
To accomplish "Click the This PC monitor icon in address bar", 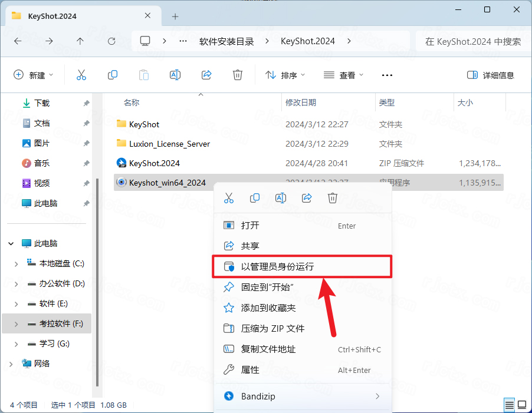I will 145,41.
